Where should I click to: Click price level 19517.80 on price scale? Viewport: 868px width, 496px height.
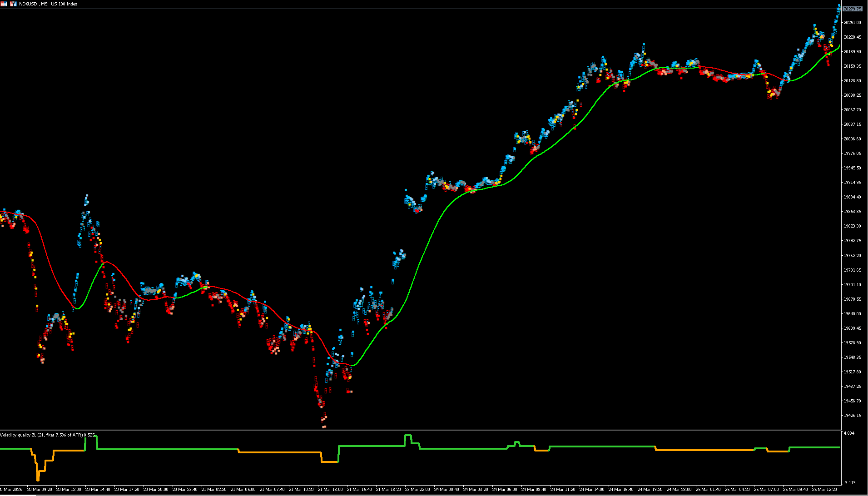(x=852, y=372)
